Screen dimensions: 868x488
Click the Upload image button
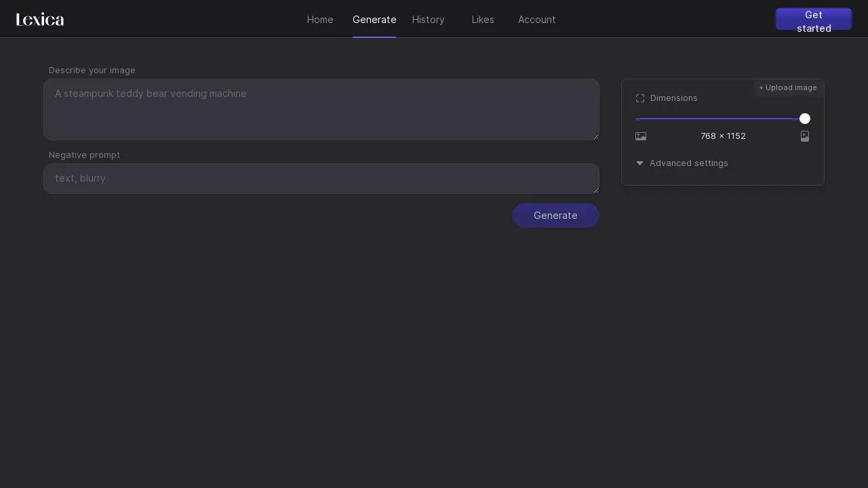[788, 87]
